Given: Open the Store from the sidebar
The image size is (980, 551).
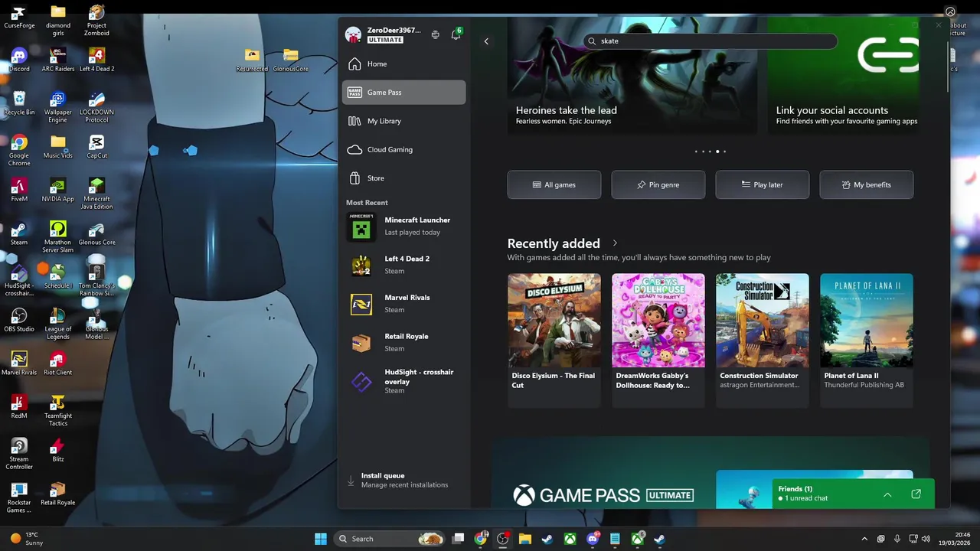Looking at the screenshot, I should 403,178.
